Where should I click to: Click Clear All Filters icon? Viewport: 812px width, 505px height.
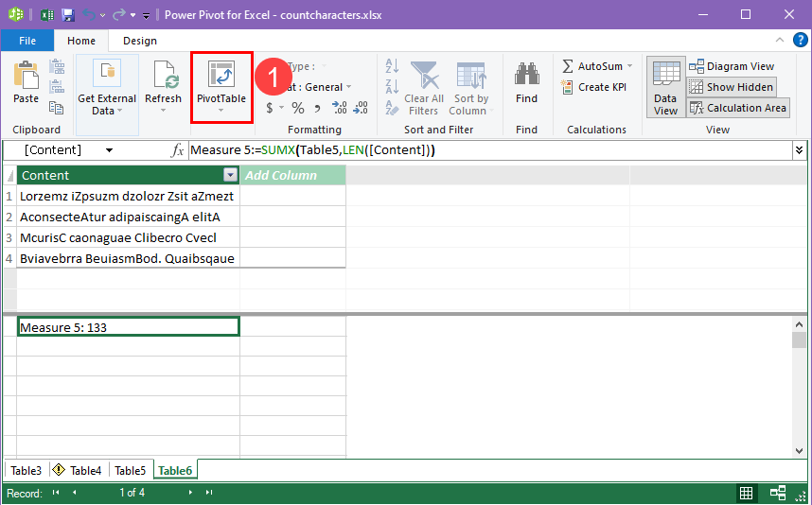[424, 76]
